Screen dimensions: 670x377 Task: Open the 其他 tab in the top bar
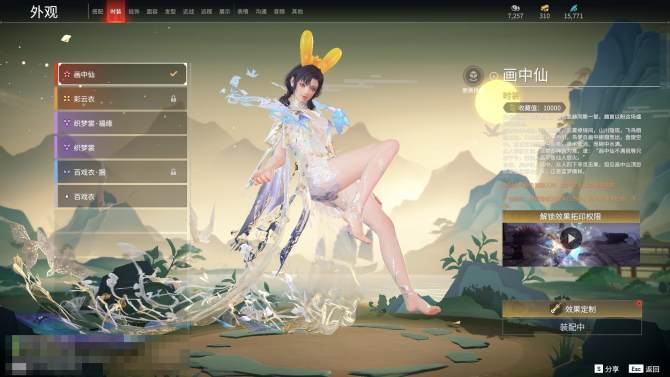coord(297,12)
